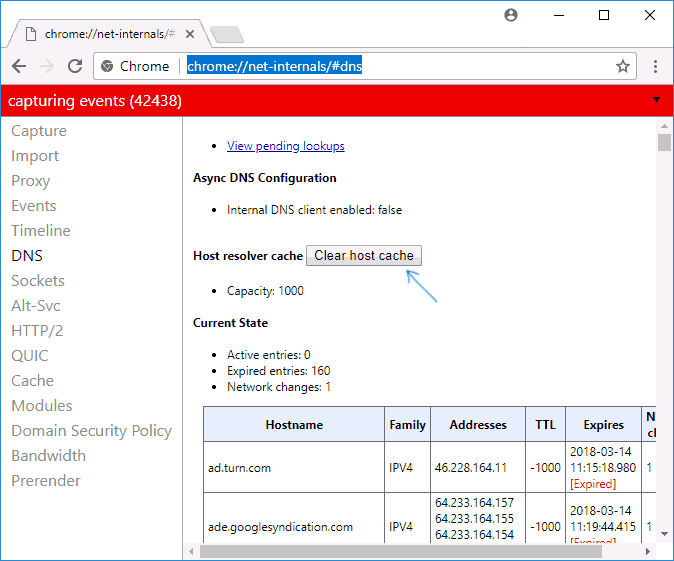Open the Chrome user profile icon
Image resolution: width=674 pixels, height=561 pixels.
[511, 15]
